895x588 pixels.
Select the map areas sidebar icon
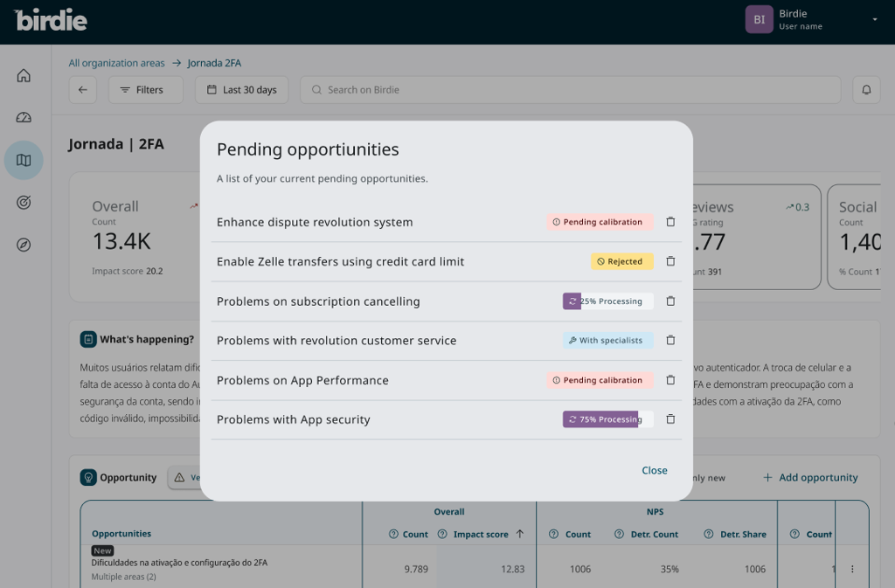24,161
